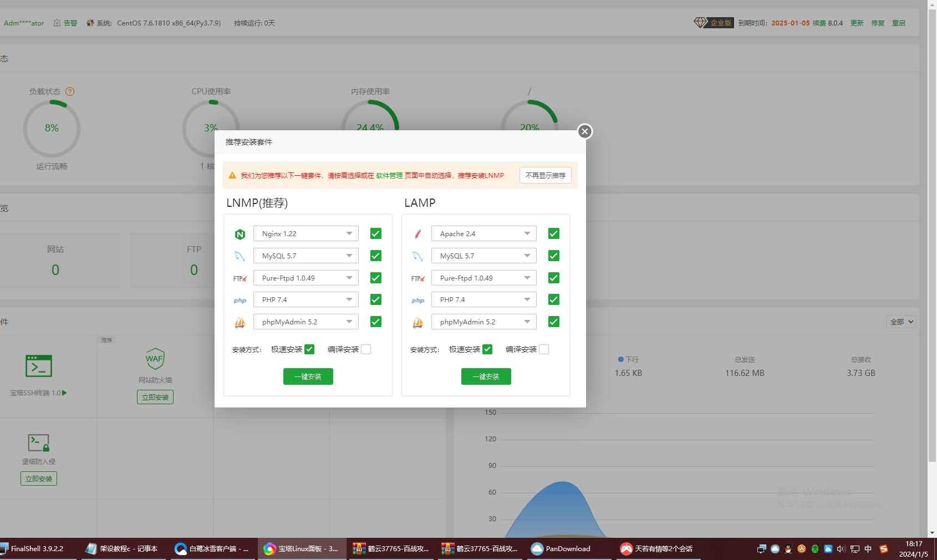Image resolution: width=937 pixels, height=560 pixels.
Task: Enable 编译安装 checkbox under LAMP
Action: (544, 349)
